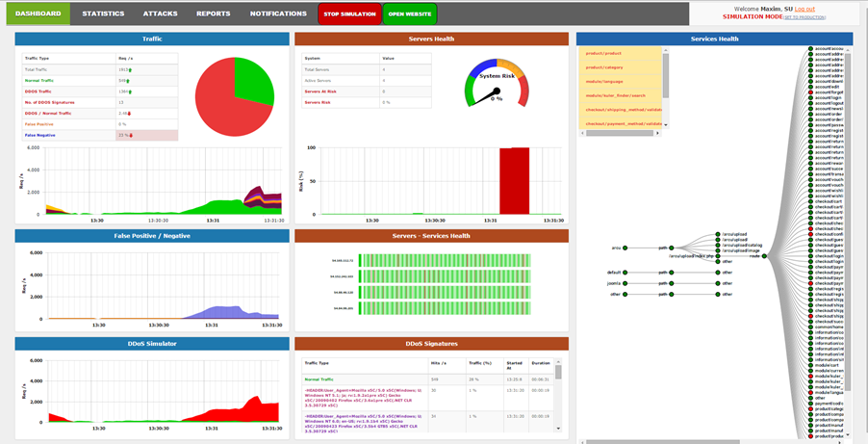
Task: Click the services list scroll down arrow
Action: click(665, 123)
